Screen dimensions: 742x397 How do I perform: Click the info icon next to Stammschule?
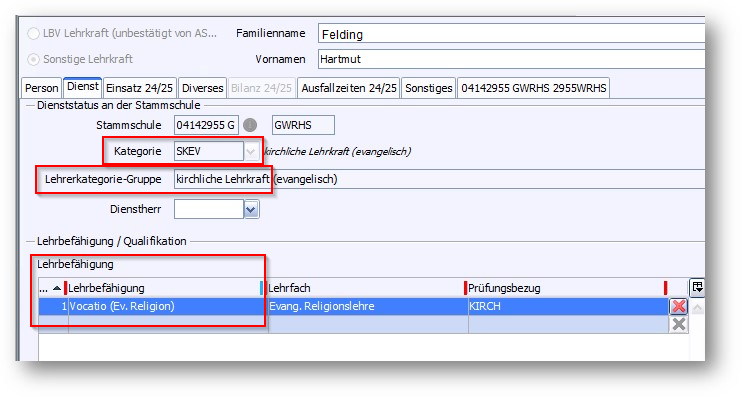click(x=250, y=125)
